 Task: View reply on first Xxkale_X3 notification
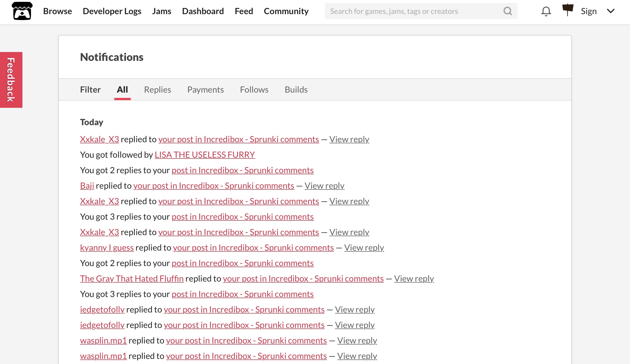tap(349, 139)
